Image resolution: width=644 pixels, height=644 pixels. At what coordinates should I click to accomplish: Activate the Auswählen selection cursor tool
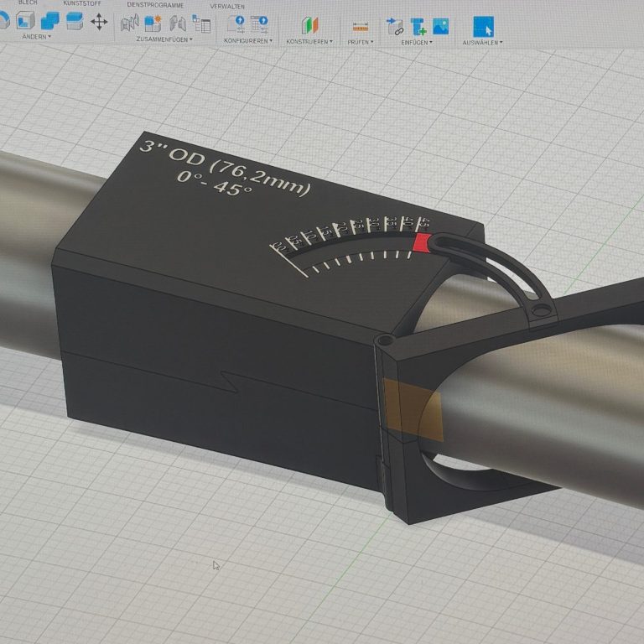pyautogui.click(x=484, y=27)
